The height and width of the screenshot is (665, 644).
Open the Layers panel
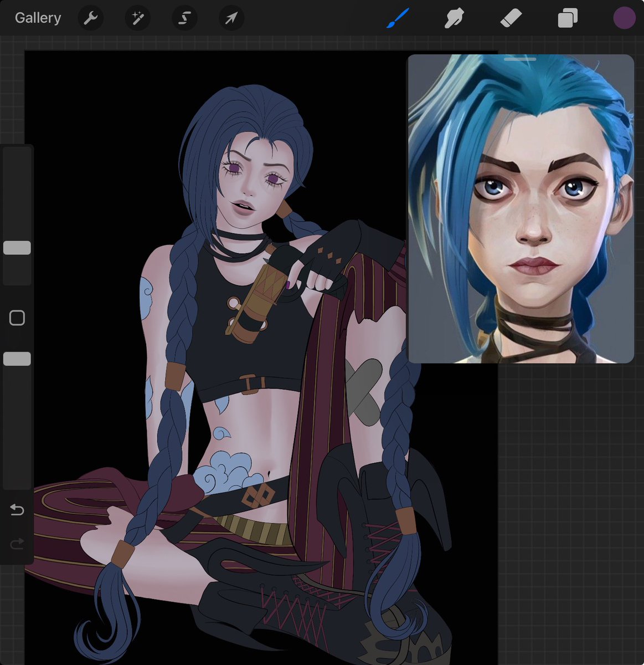point(568,18)
